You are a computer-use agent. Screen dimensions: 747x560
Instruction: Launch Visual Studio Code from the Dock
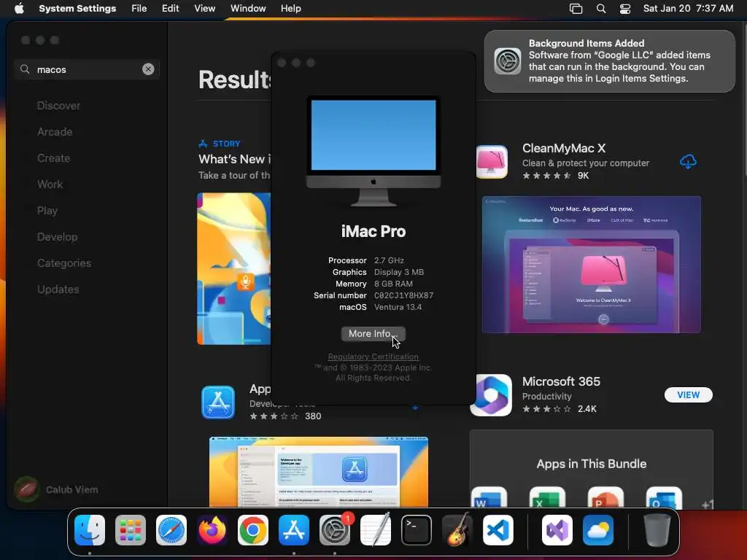coord(498,530)
